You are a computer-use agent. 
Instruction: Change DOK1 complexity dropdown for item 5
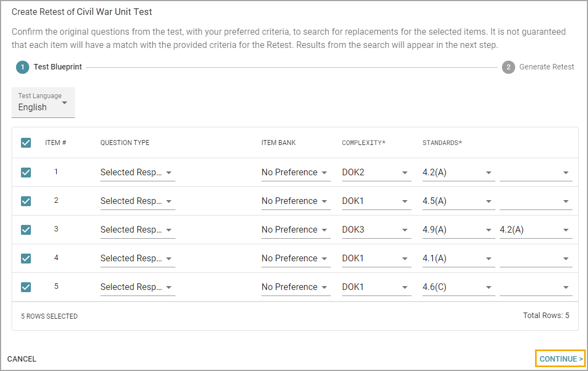coord(377,287)
